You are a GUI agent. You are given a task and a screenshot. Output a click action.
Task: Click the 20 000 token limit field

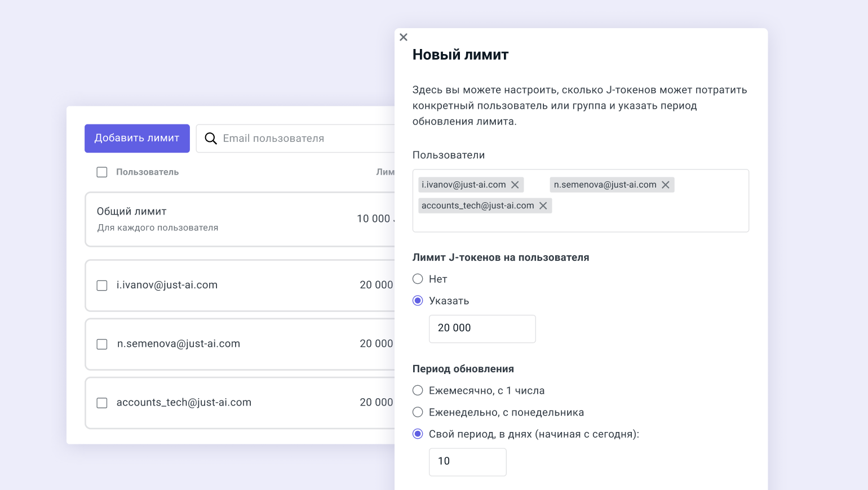tap(482, 328)
